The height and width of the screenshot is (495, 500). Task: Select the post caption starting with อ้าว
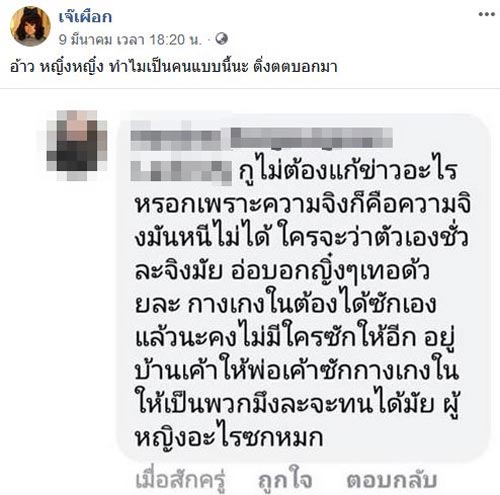pos(174,67)
